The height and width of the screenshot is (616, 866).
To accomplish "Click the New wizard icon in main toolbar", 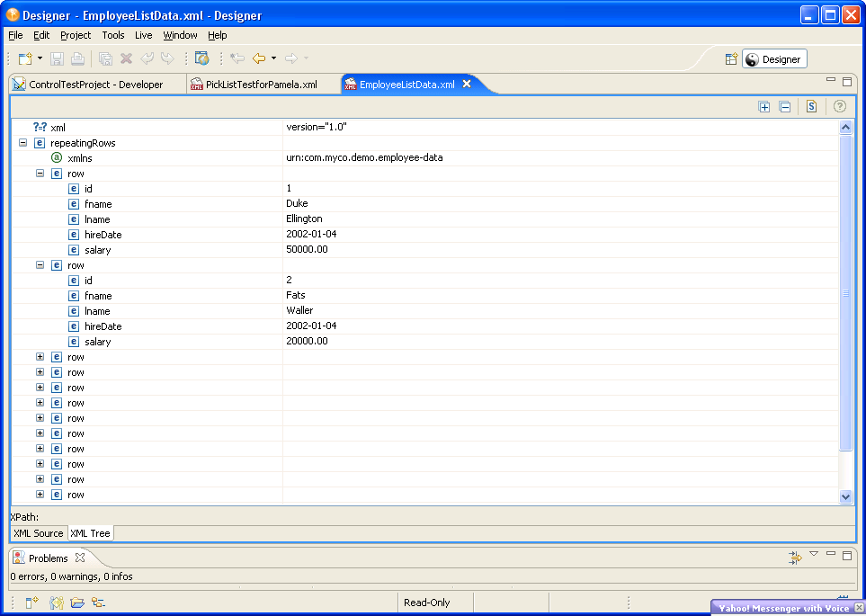I will [x=26, y=58].
